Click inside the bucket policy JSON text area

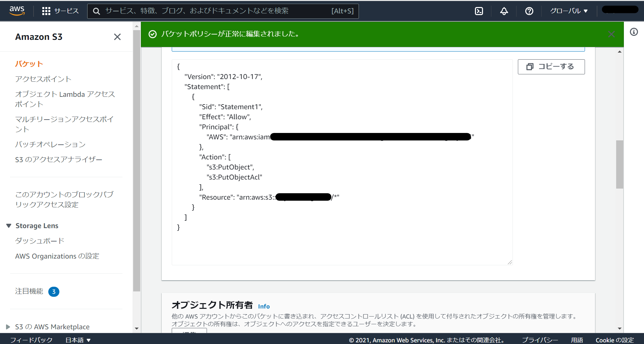tap(342, 162)
